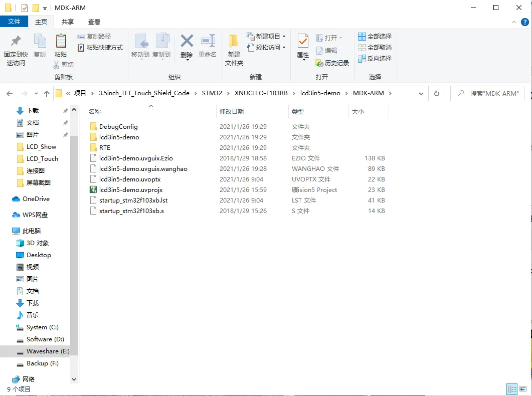Click the New Folder icon in ribbon
532x396 pixels.
tap(234, 41)
